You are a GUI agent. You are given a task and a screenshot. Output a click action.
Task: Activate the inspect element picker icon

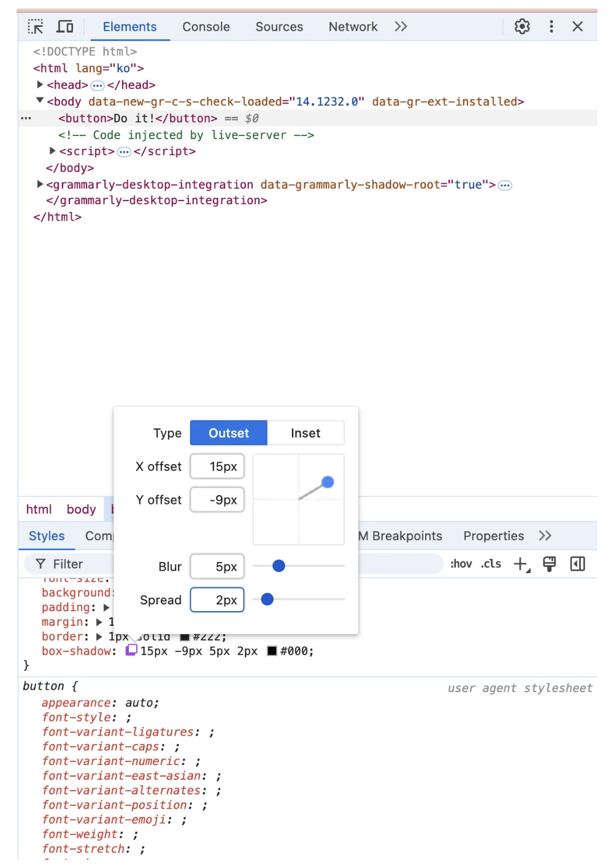click(x=36, y=26)
